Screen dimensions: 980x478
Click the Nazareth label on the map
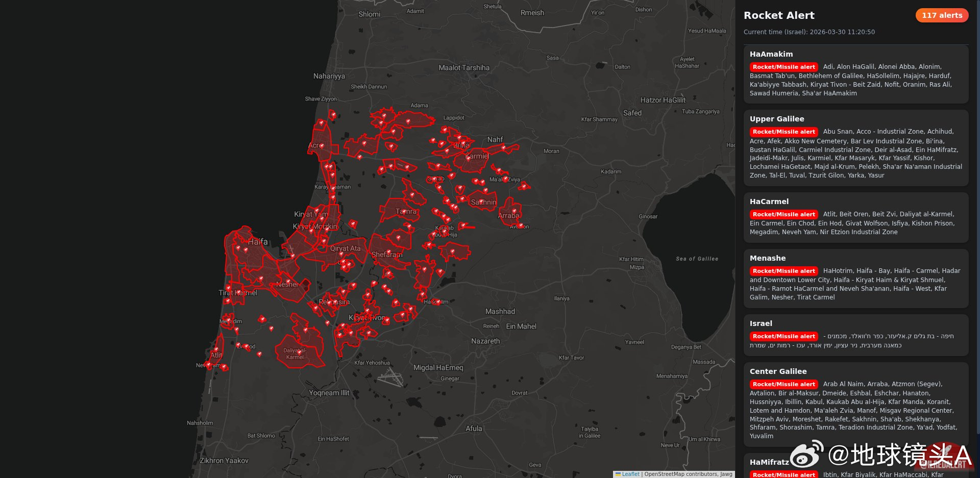tap(485, 341)
